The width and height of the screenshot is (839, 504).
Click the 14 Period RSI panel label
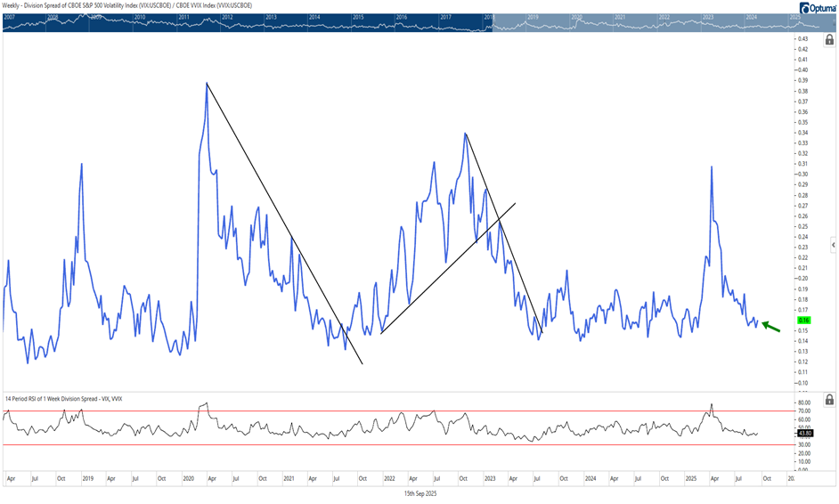(64, 398)
